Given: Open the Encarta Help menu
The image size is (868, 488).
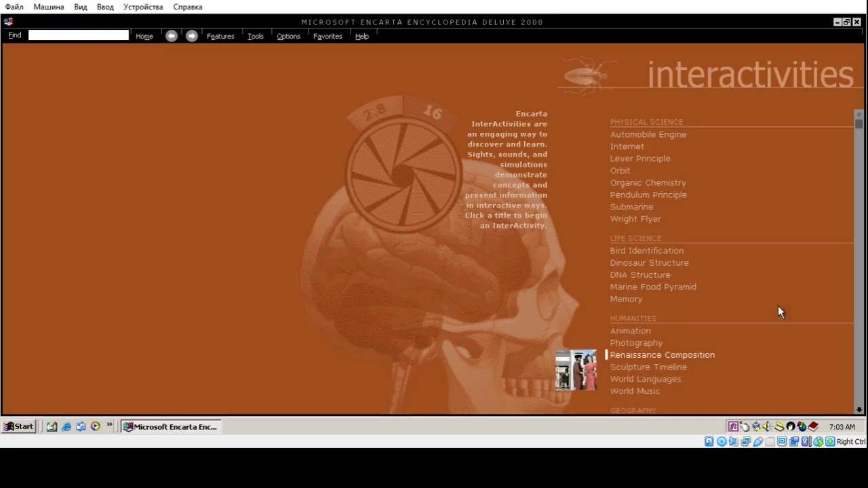Looking at the screenshot, I should pos(362,36).
